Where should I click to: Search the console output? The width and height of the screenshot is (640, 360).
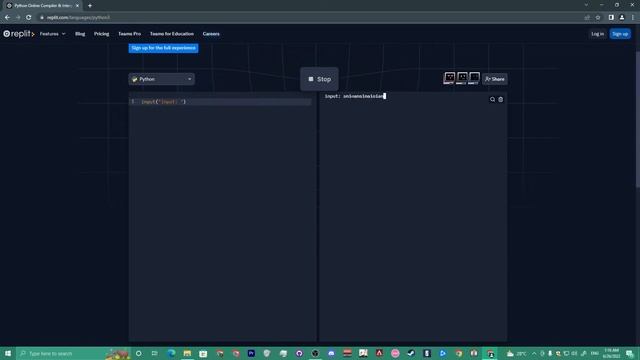[492, 100]
